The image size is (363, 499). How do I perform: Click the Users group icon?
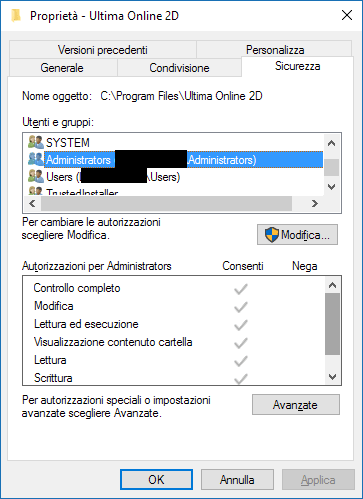pos(36,176)
